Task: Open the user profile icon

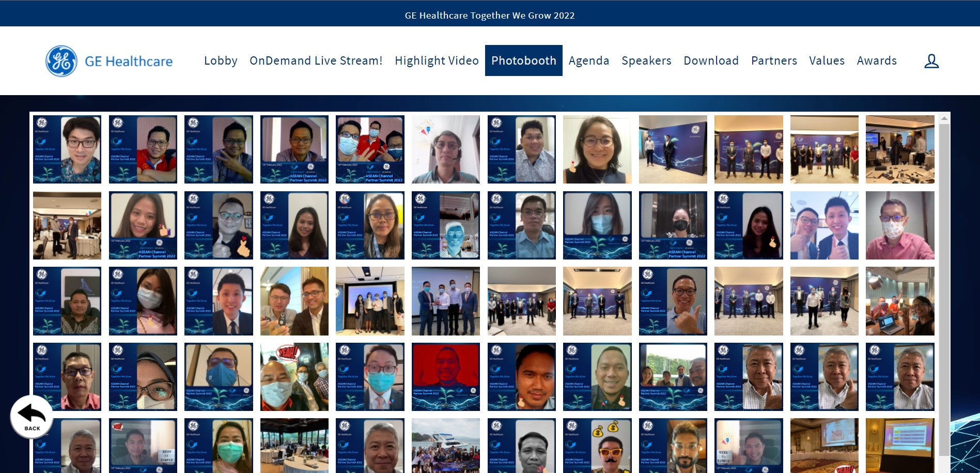Action: pyautogui.click(x=931, y=61)
